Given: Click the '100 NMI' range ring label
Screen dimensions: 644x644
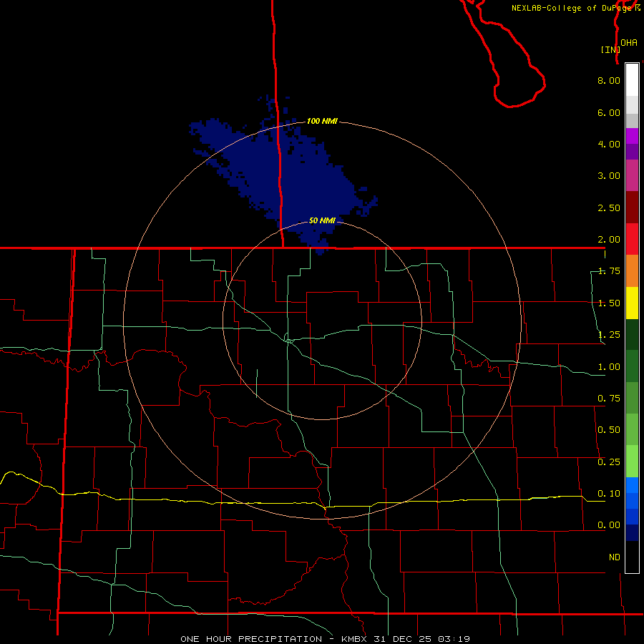Looking at the screenshot, I should click(x=322, y=121).
